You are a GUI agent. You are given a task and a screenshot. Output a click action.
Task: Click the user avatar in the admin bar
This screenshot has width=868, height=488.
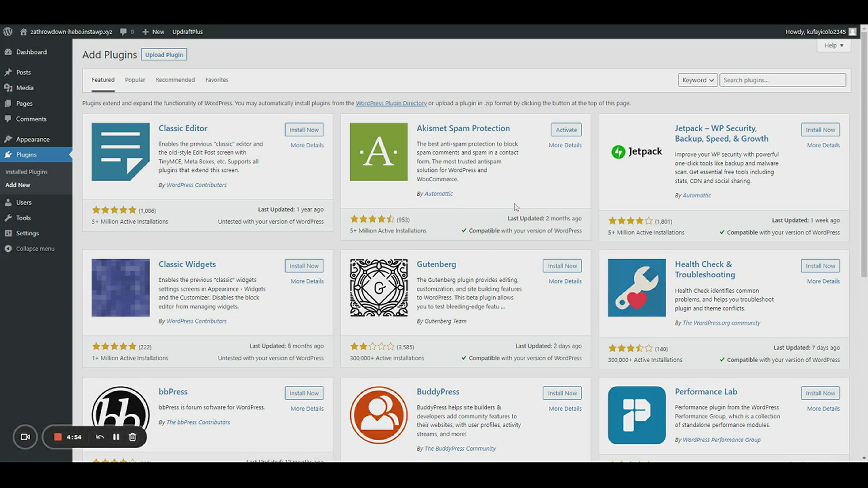[853, 32]
